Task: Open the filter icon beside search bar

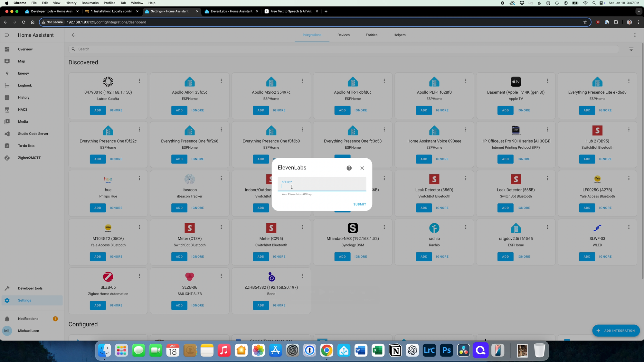Action: pyautogui.click(x=631, y=49)
